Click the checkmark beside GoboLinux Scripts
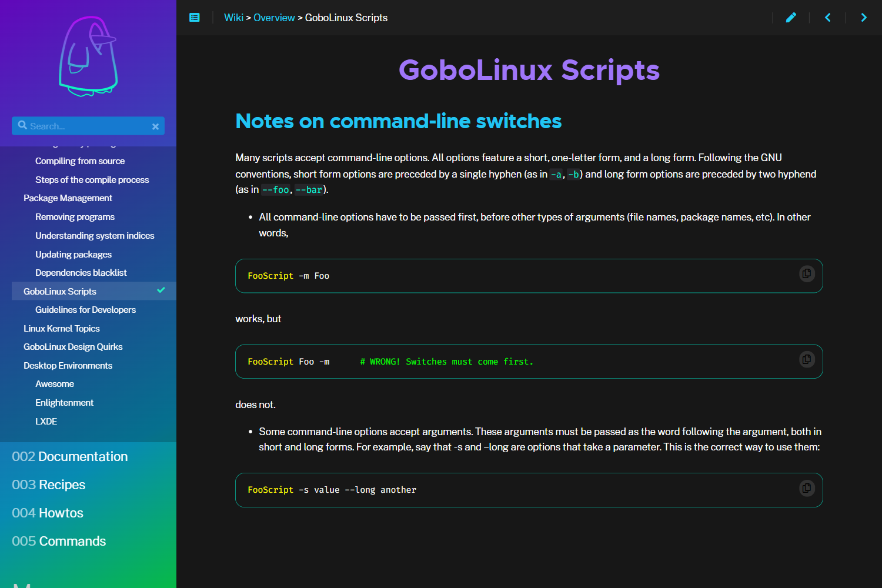Image resolution: width=882 pixels, height=588 pixels. 161,290
